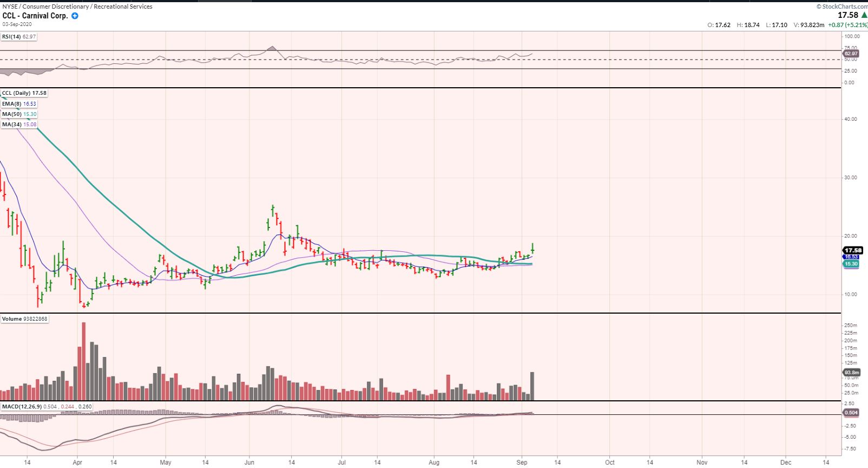The image size is (868, 468).
Task: Click the 250m level on the volume axis
Action: point(851,326)
